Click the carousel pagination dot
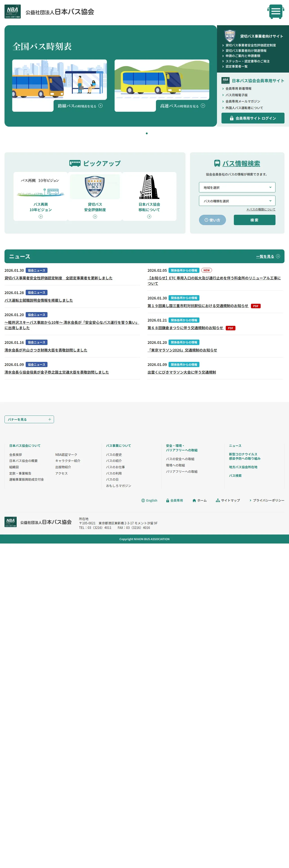Image resolution: width=289 pixels, height=868 pixels. click(147, 133)
